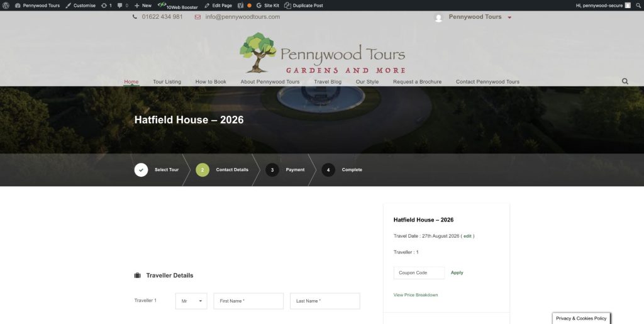Open Pennywood Tours dashboard in admin bar
Image resolution: width=644 pixels, height=324 pixels.
click(x=37, y=5)
